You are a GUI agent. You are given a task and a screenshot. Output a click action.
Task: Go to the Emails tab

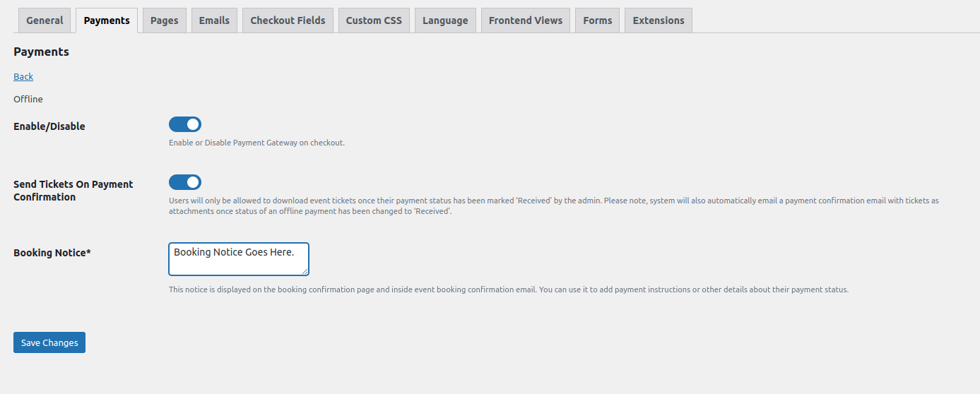pyautogui.click(x=214, y=20)
